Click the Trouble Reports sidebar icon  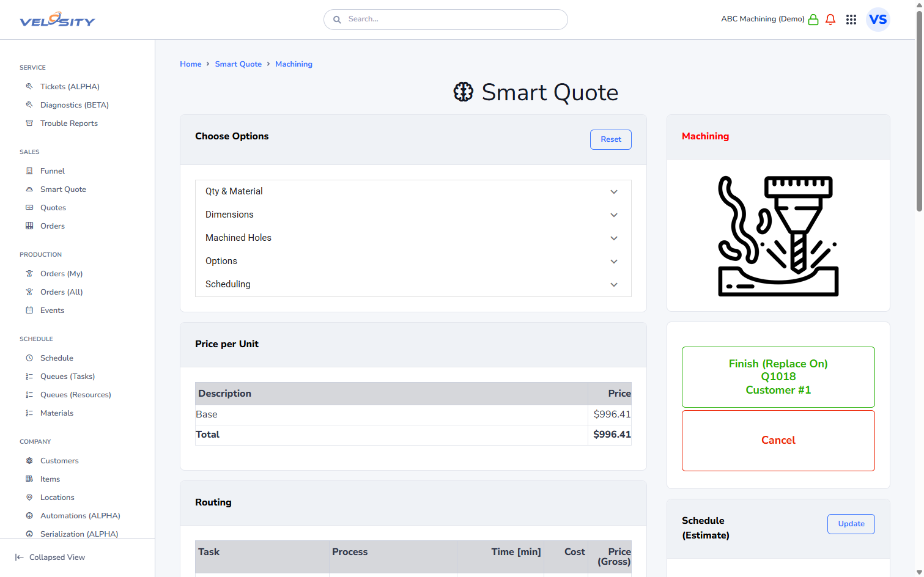pos(29,123)
